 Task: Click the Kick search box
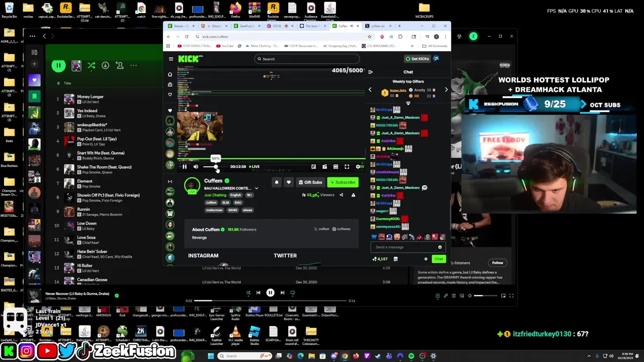[x=307, y=59]
